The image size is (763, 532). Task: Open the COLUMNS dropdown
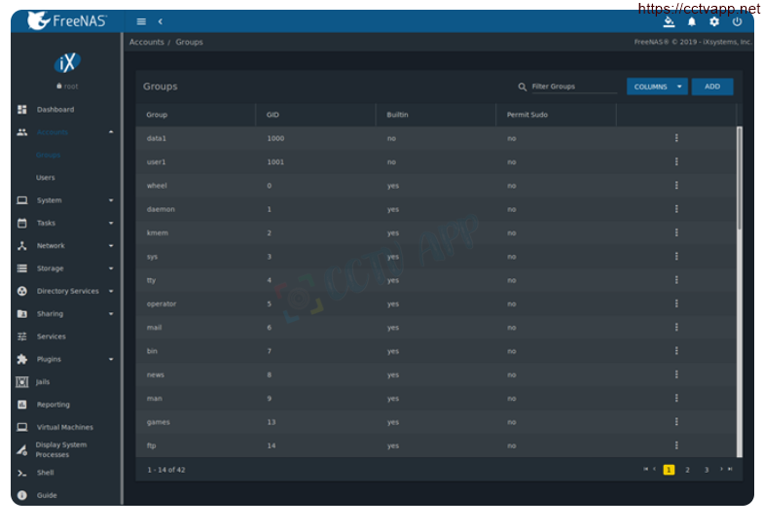[656, 87]
